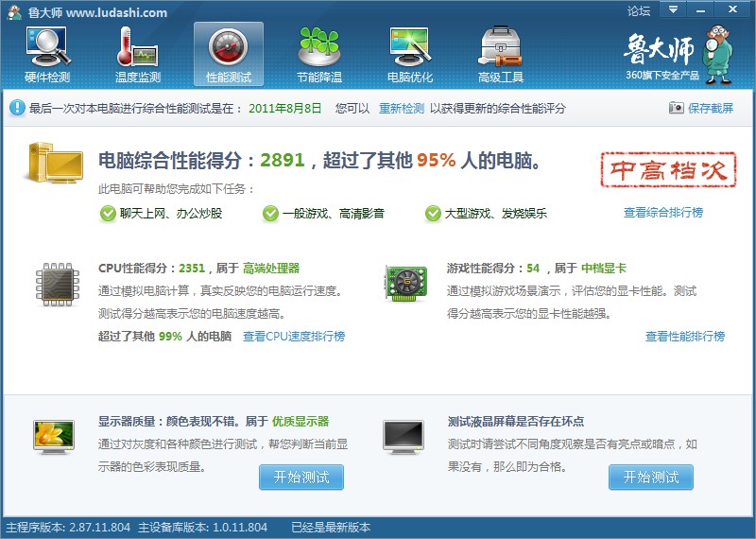Open the 查看性能排行榜 link
The image size is (756, 539).
[685, 337]
